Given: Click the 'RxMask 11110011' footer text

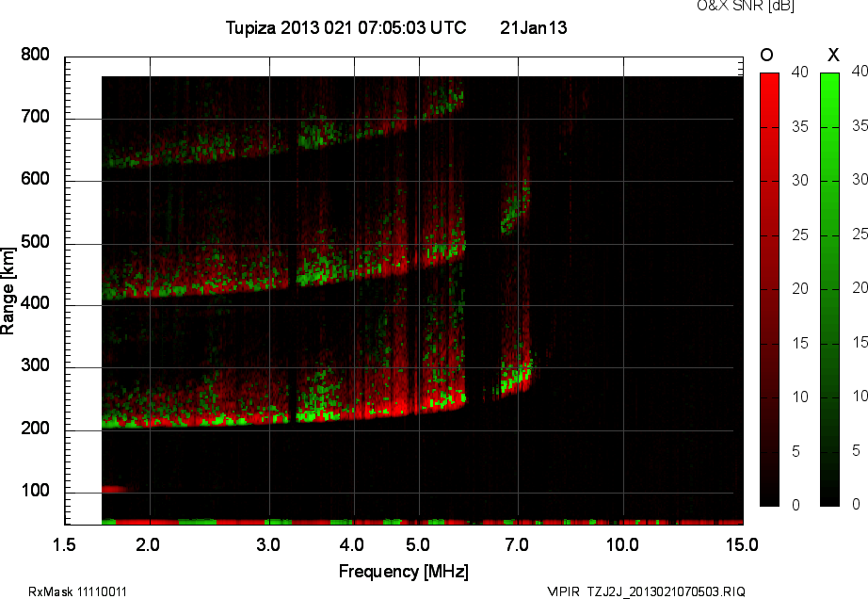Looking at the screenshot, I should point(77,591).
